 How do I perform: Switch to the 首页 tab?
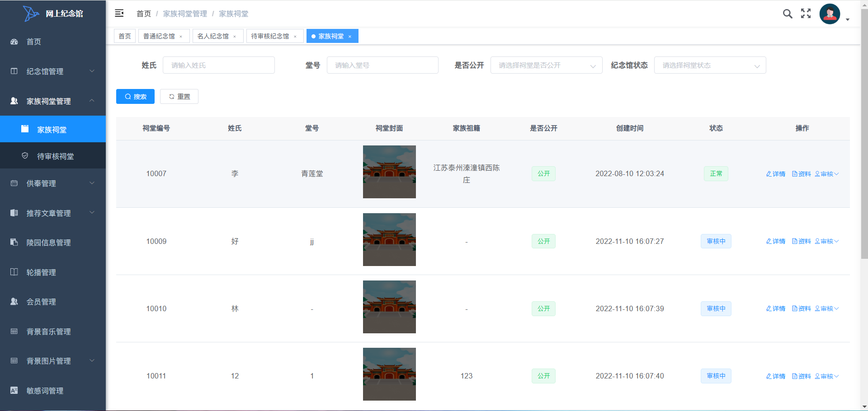click(x=125, y=36)
